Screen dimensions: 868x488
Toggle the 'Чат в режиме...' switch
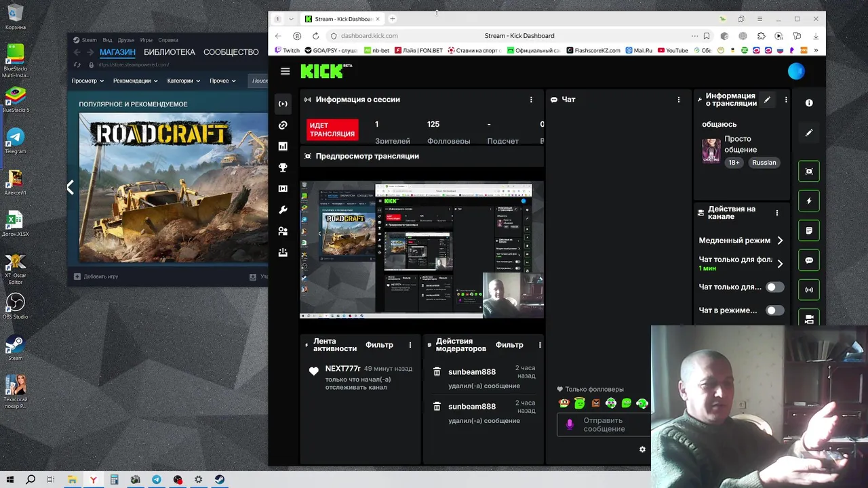click(774, 310)
